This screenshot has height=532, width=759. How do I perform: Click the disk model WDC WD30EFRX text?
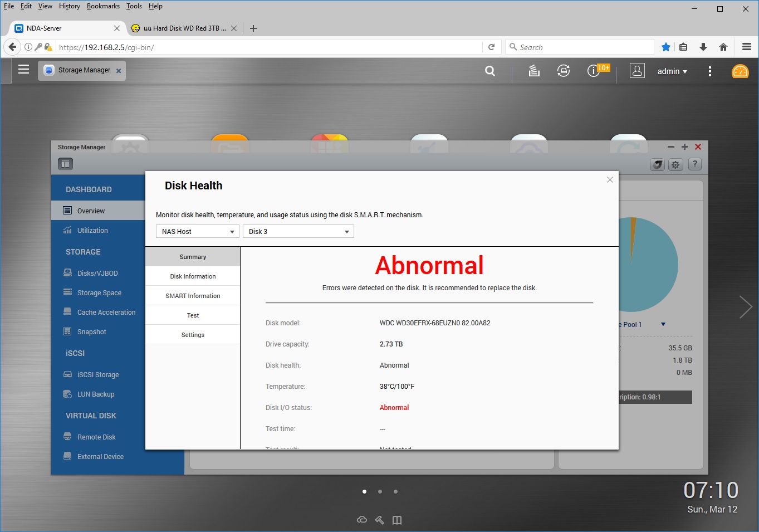click(435, 323)
